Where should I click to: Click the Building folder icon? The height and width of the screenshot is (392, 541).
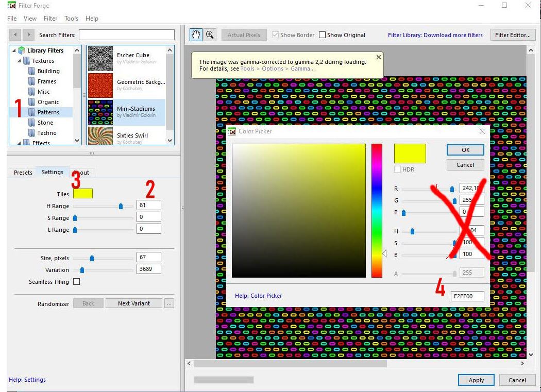(31, 71)
